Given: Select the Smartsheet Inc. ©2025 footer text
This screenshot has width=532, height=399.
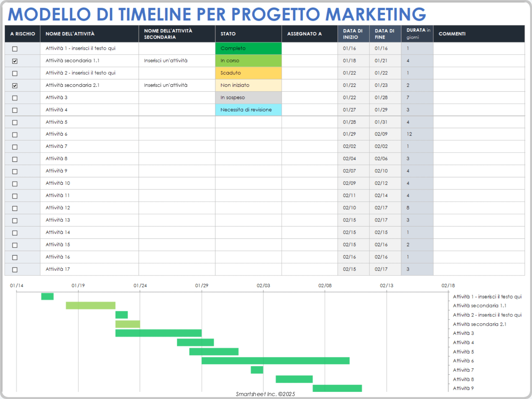Looking at the screenshot, I should [265, 394].
